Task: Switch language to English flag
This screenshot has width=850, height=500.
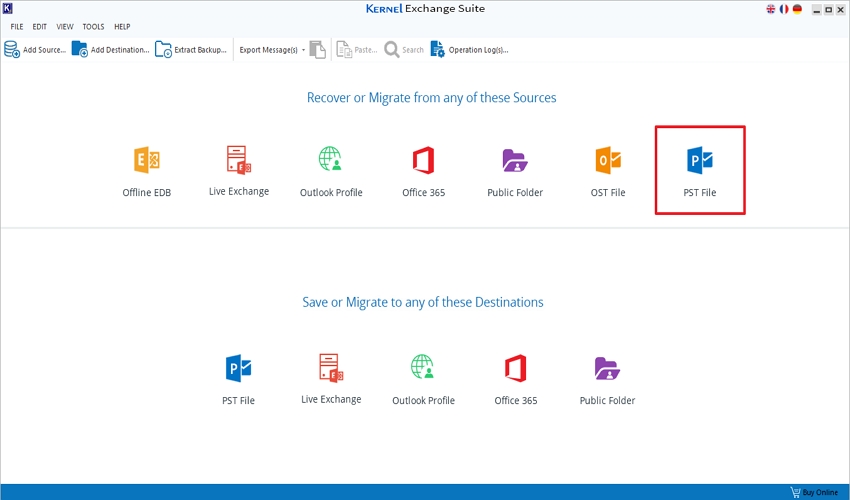Action: coord(771,9)
